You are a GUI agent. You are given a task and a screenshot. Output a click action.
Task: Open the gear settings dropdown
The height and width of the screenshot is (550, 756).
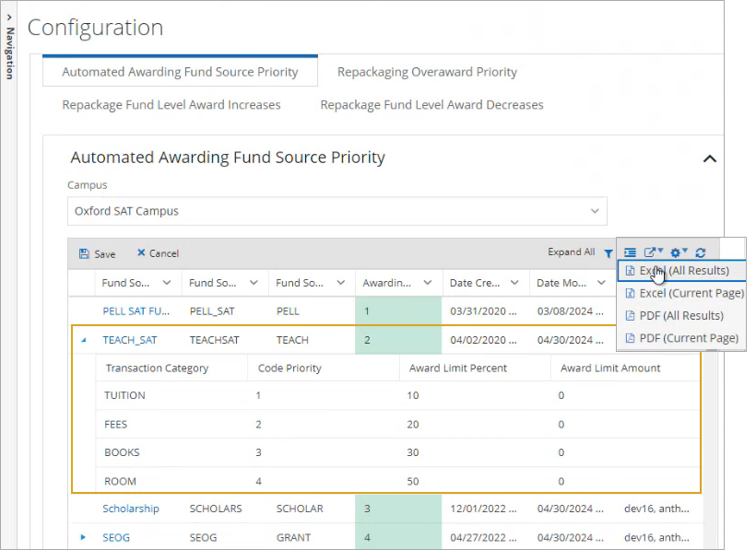coord(679,252)
